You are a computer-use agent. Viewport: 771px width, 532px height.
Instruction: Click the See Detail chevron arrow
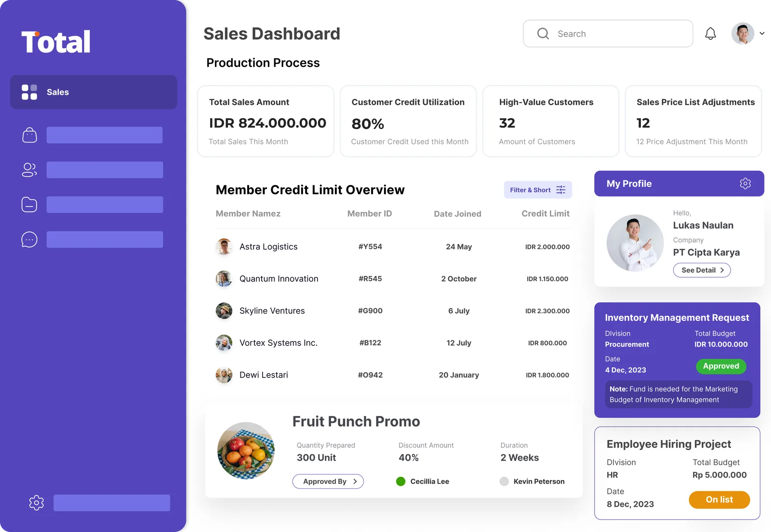722,270
